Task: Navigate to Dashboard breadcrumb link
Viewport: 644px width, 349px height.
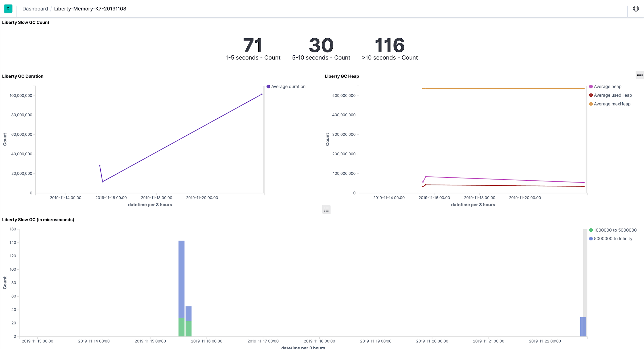Action: (x=35, y=9)
